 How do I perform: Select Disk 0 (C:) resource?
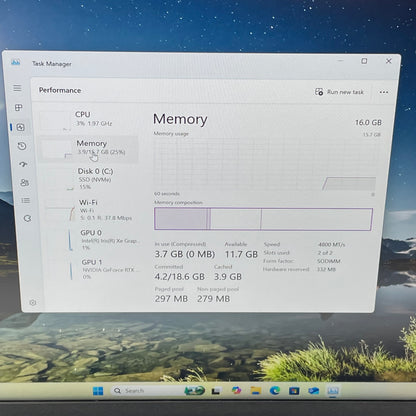[91, 179]
